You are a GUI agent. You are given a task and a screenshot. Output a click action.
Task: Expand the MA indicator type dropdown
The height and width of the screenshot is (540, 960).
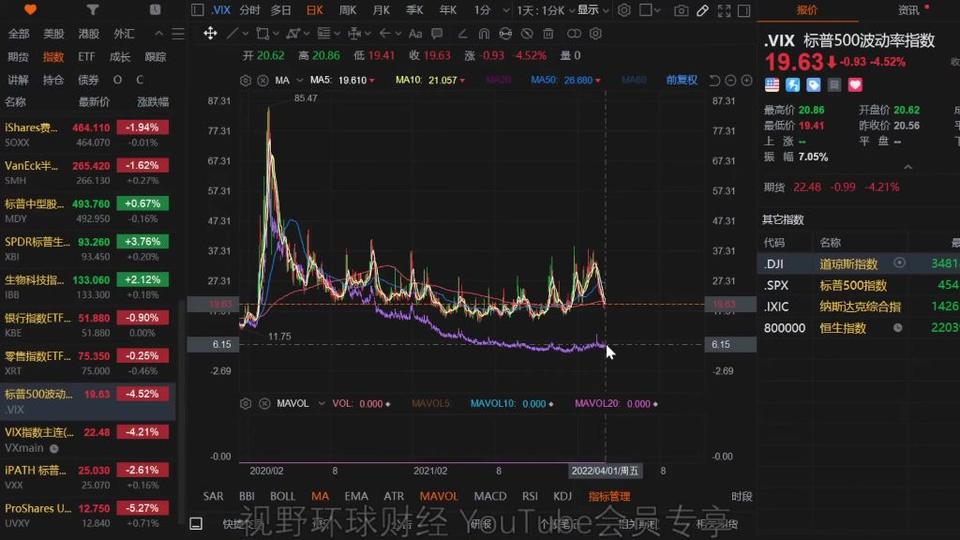click(x=299, y=80)
